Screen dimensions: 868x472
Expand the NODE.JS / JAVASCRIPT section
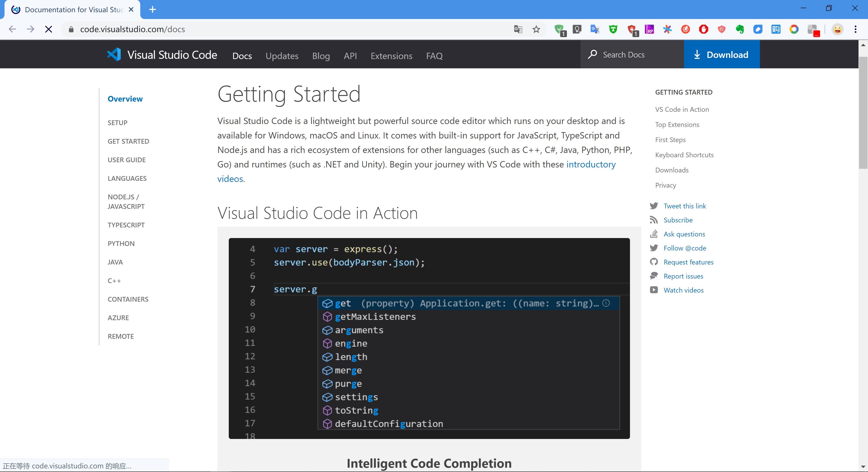click(x=126, y=201)
